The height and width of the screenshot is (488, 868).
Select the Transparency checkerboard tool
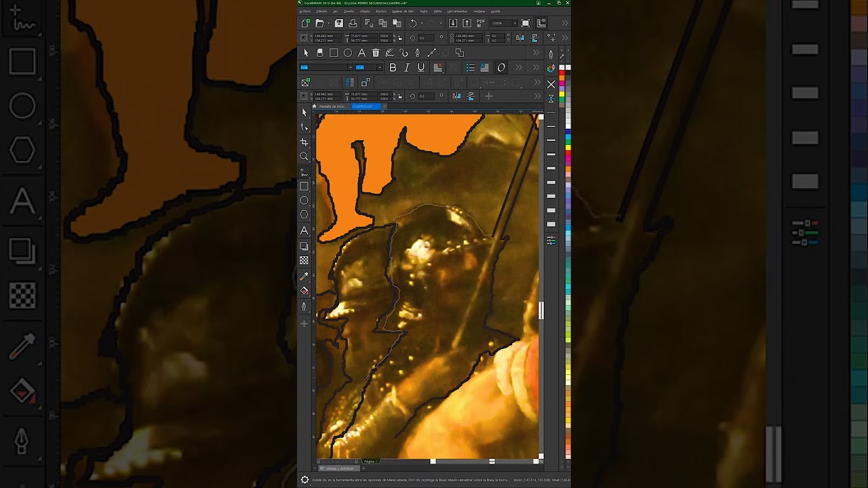pos(304,260)
